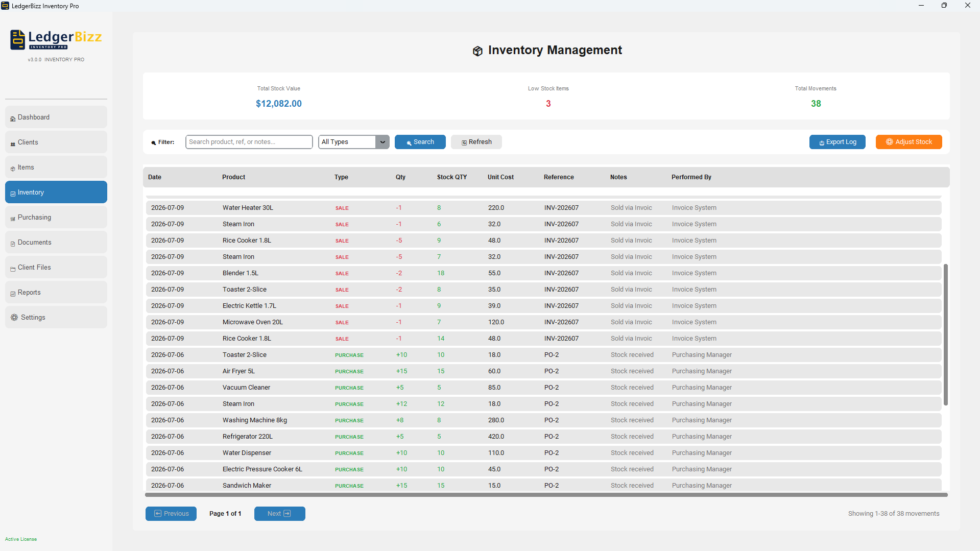Click the Steam Iron PURCHASE type label
The height and width of the screenshot is (551, 980).
point(349,404)
